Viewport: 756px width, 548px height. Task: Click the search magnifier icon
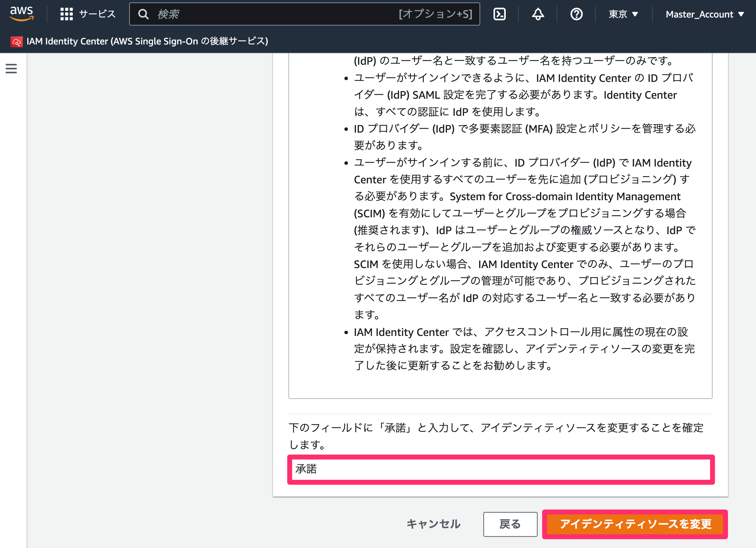(143, 14)
